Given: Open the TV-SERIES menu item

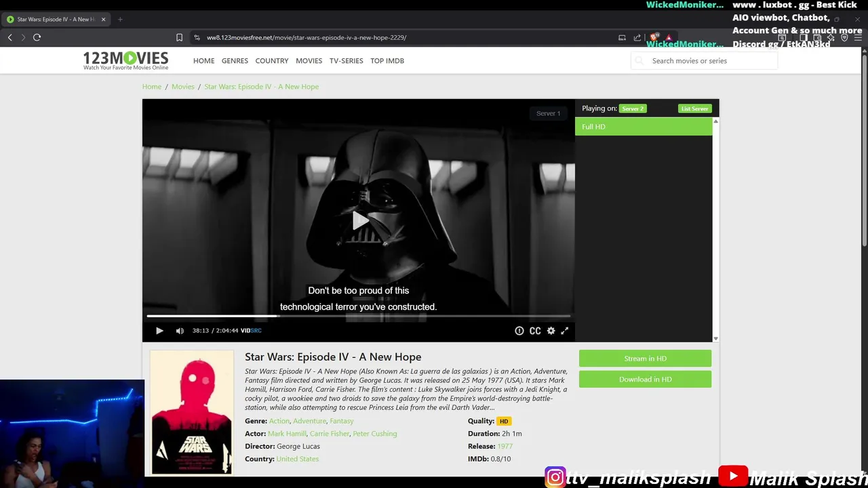Looking at the screenshot, I should tap(347, 60).
